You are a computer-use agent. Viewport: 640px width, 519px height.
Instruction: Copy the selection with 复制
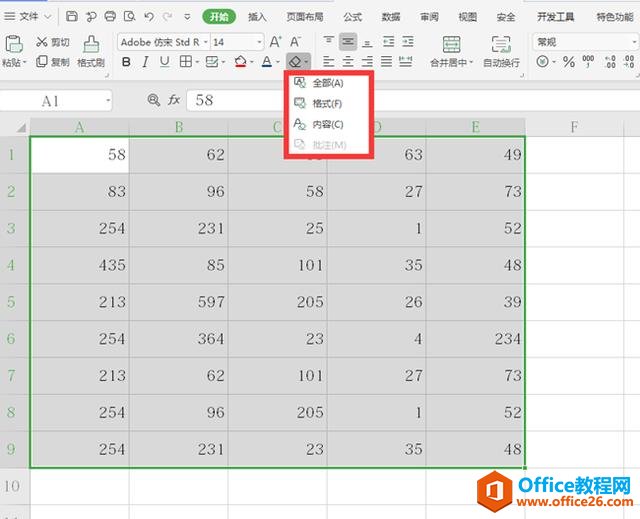click(x=53, y=62)
